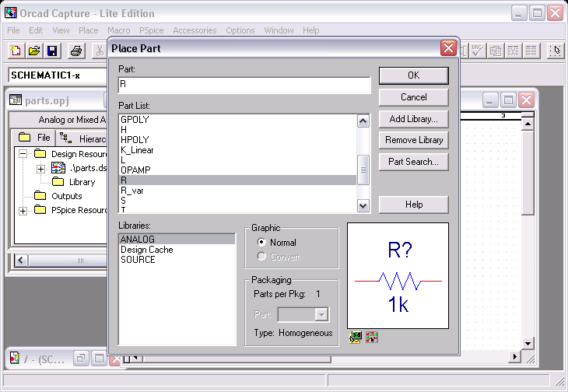
Task: Click the Help button in Place Part
Action: [x=414, y=205]
